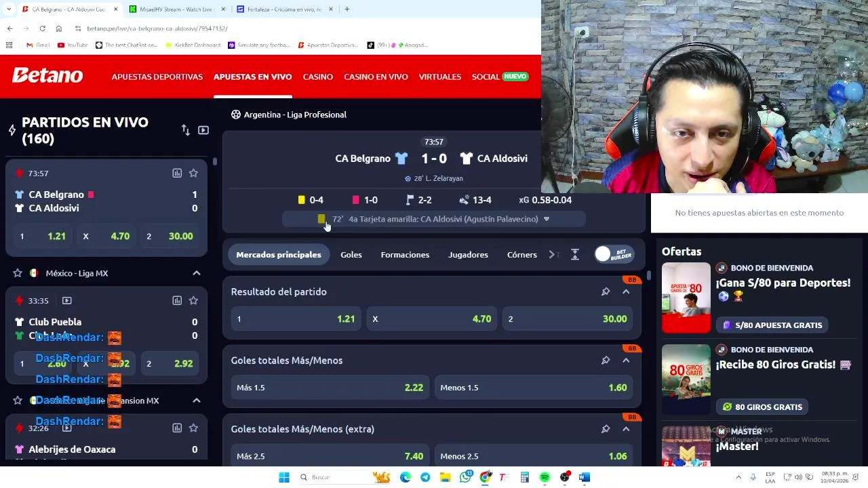Image resolution: width=868 pixels, height=488 pixels.
Task: Show hidden system tray icons
Action: click(x=738, y=477)
